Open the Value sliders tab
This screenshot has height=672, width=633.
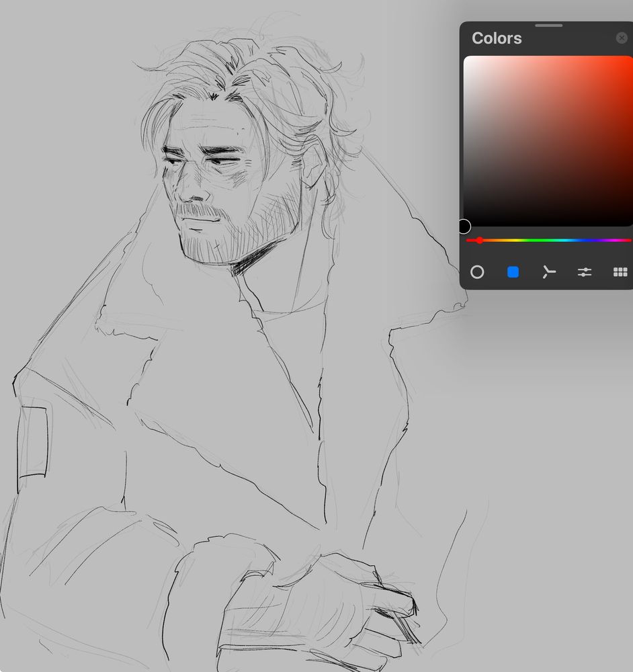[x=585, y=272]
